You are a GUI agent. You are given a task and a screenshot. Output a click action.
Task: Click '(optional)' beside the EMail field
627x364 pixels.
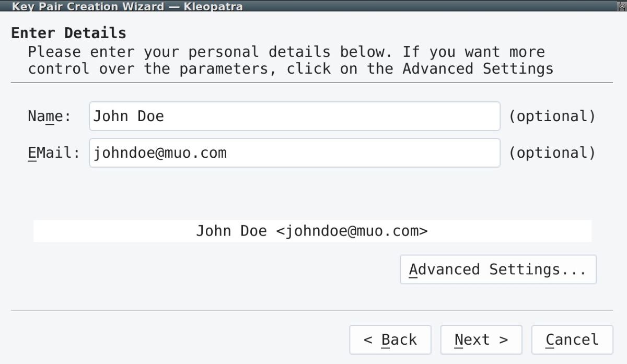click(552, 152)
